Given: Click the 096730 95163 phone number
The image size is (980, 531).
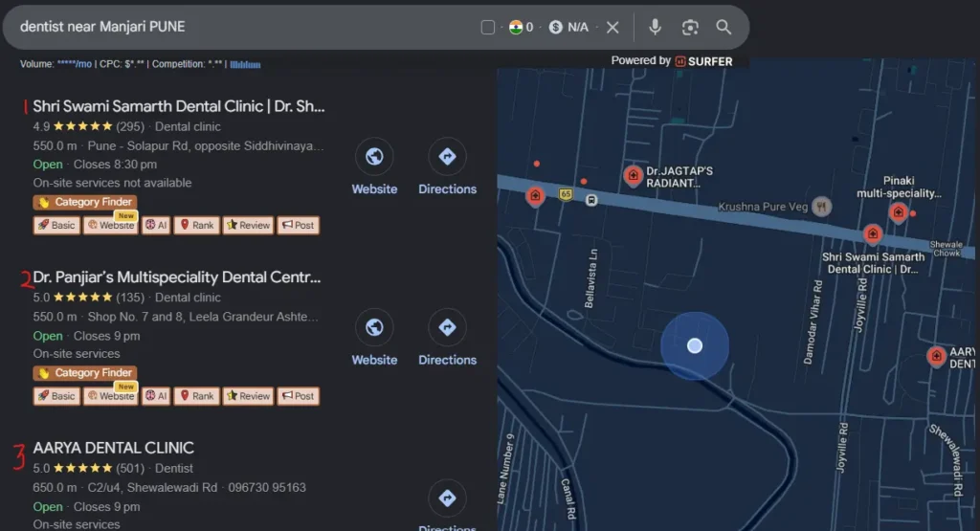Looking at the screenshot, I should [267, 487].
